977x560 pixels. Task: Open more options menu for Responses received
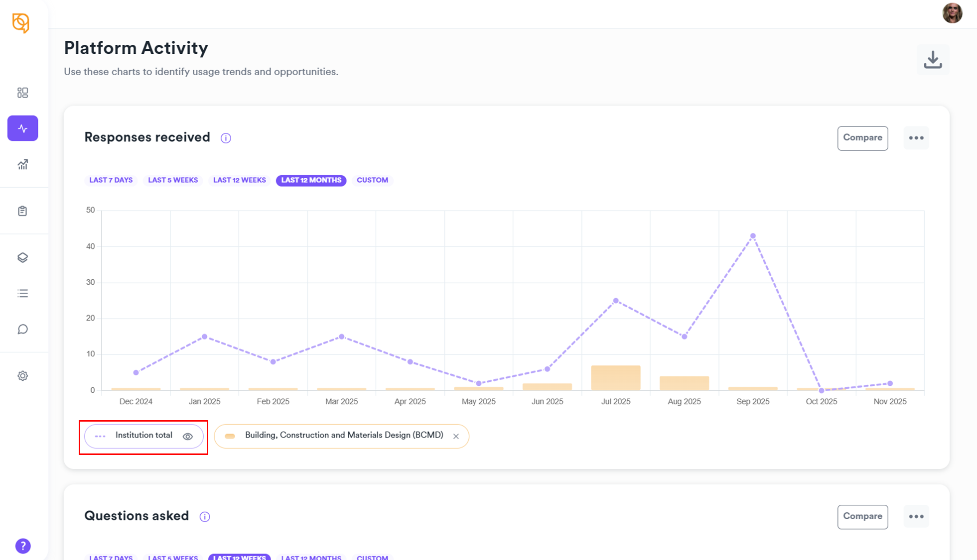[916, 138]
